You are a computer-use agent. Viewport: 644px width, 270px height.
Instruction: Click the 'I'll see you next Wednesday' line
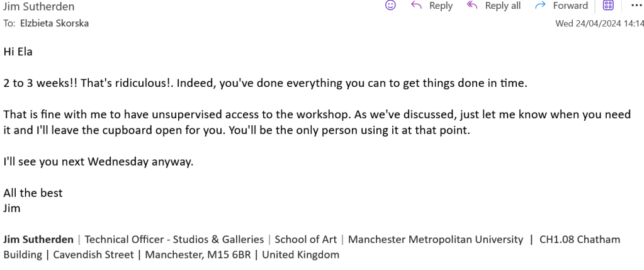(x=98, y=161)
